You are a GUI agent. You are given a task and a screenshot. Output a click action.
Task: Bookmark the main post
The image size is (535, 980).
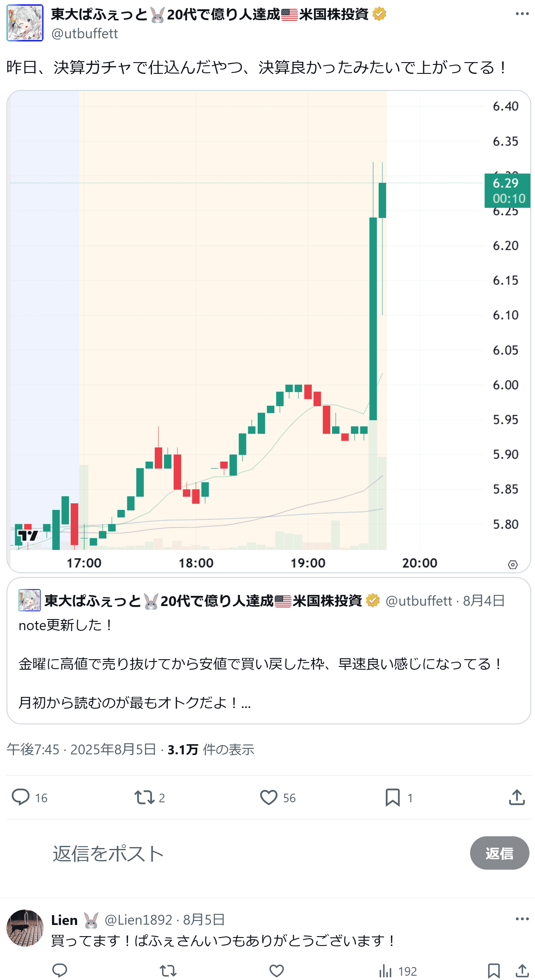point(392,797)
